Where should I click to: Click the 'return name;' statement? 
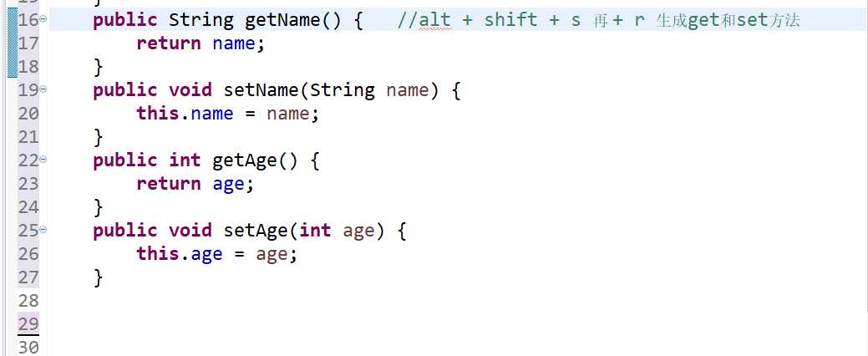click(201, 43)
